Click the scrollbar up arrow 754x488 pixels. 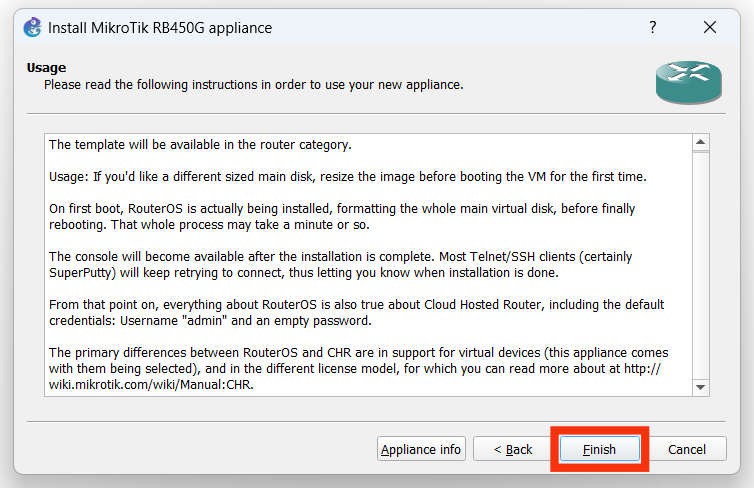pos(700,143)
